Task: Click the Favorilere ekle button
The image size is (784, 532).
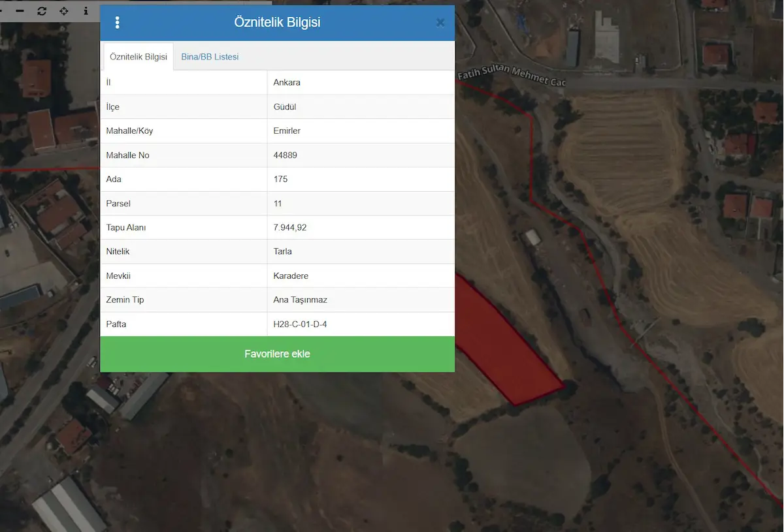Action: point(277,354)
